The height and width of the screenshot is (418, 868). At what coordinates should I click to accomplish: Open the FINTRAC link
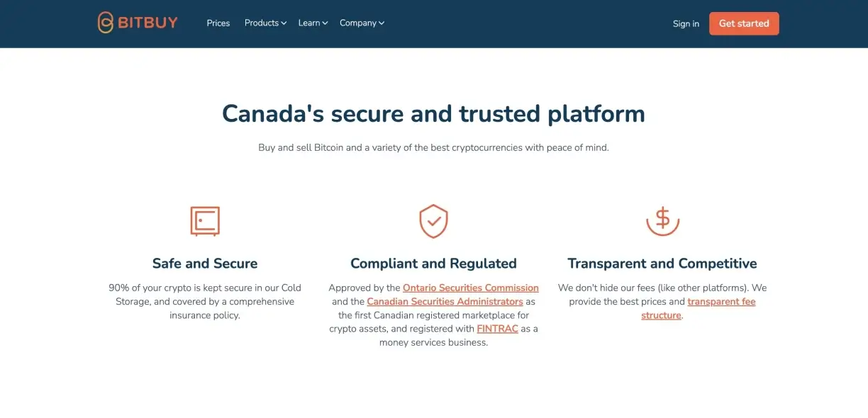tap(497, 329)
